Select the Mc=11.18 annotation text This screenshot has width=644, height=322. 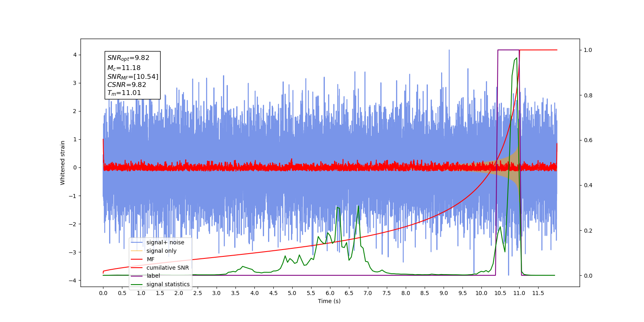[x=124, y=68]
